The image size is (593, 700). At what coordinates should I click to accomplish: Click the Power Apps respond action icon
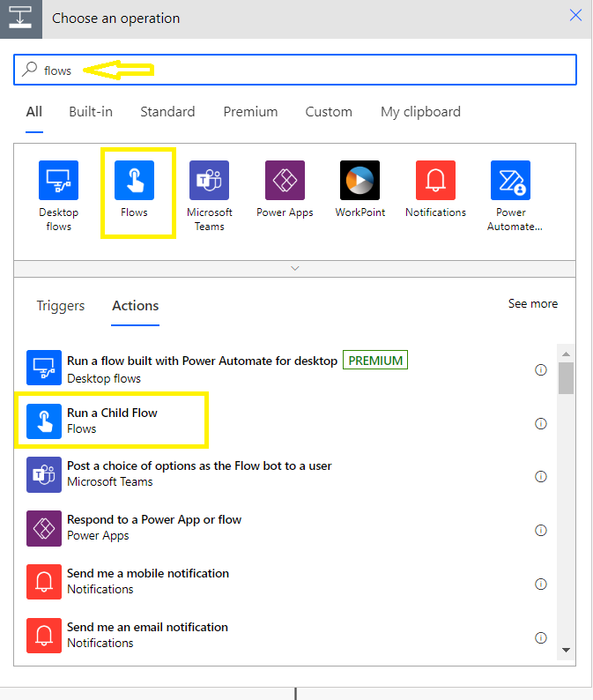tap(44, 528)
